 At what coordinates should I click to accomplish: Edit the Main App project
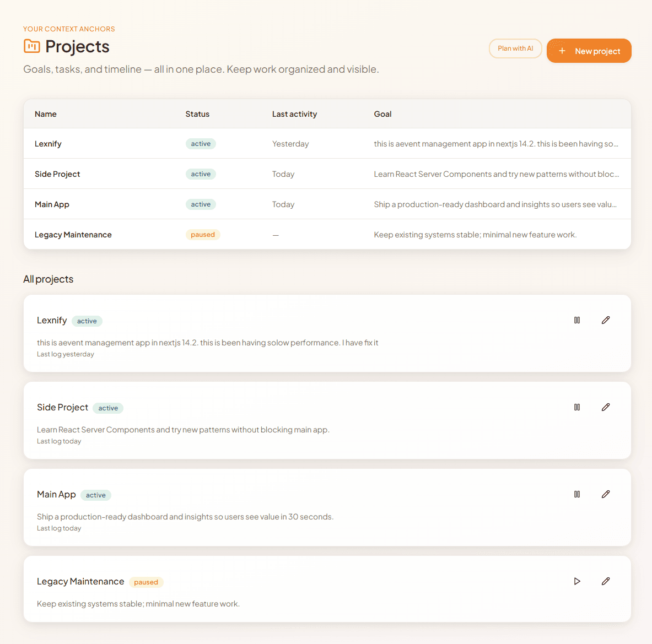606,494
